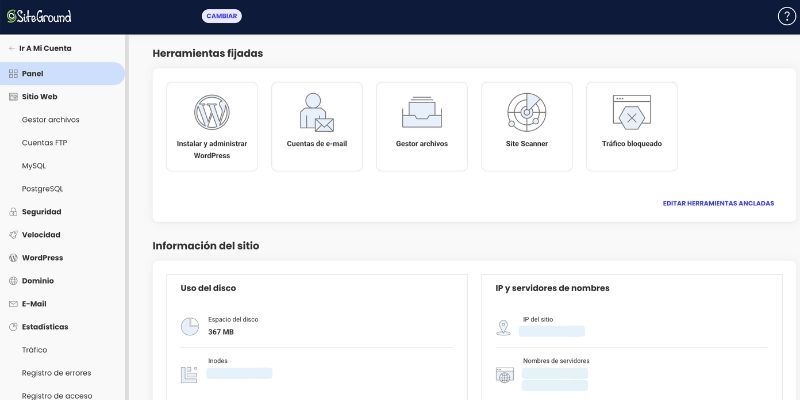Click the Nombres de servidores globe icon
Screen dimensions: 800x400
pyautogui.click(x=505, y=375)
